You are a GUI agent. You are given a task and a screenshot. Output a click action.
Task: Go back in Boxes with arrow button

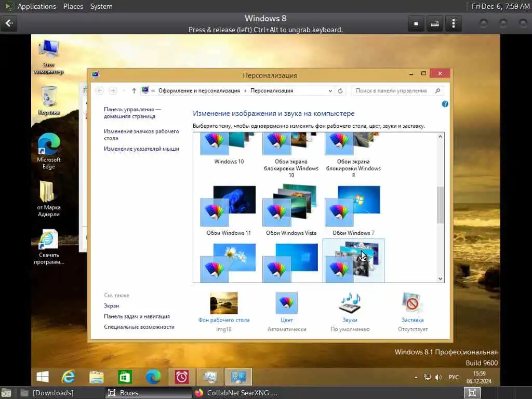9,23
